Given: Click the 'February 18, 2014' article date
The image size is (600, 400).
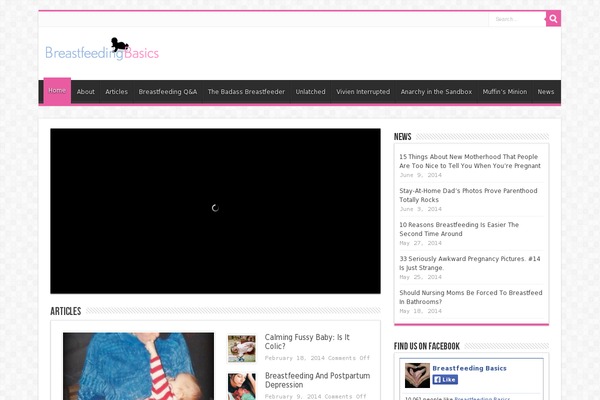Looking at the screenshot, I should tap(295, 358).
